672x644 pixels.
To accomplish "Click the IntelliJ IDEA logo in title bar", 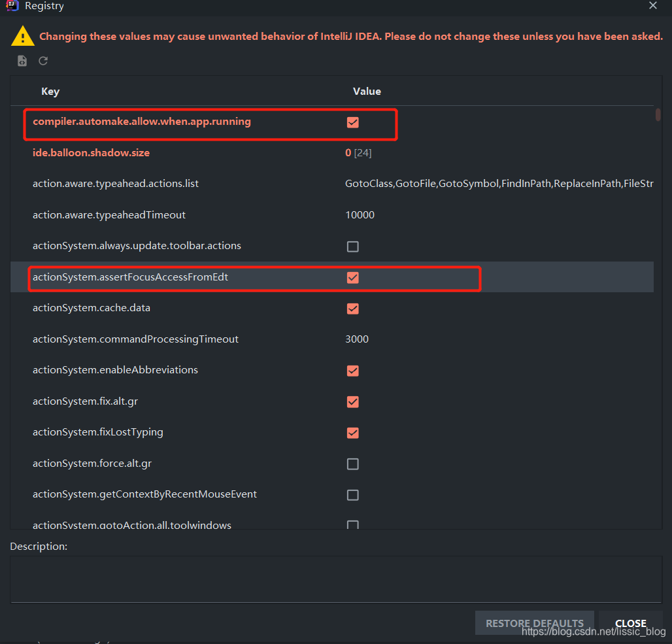I will pos(12,6).
